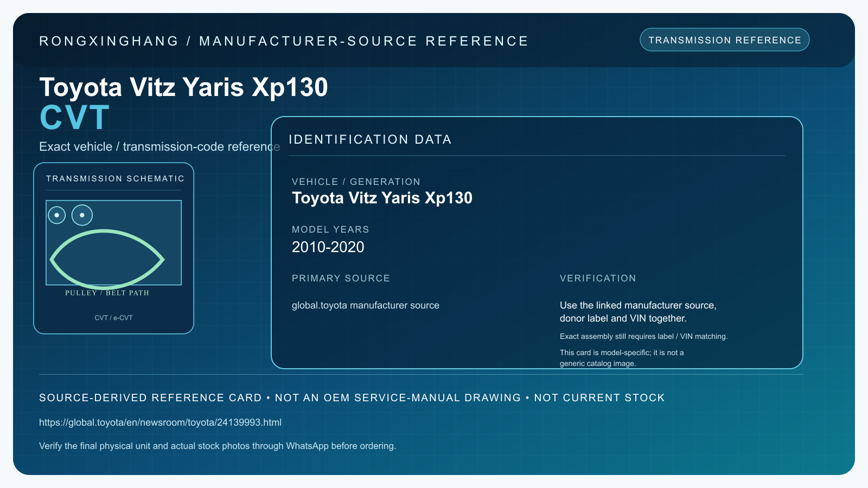Select 'Use the linked manufacturer source' verification text

(x=638, y=312)
